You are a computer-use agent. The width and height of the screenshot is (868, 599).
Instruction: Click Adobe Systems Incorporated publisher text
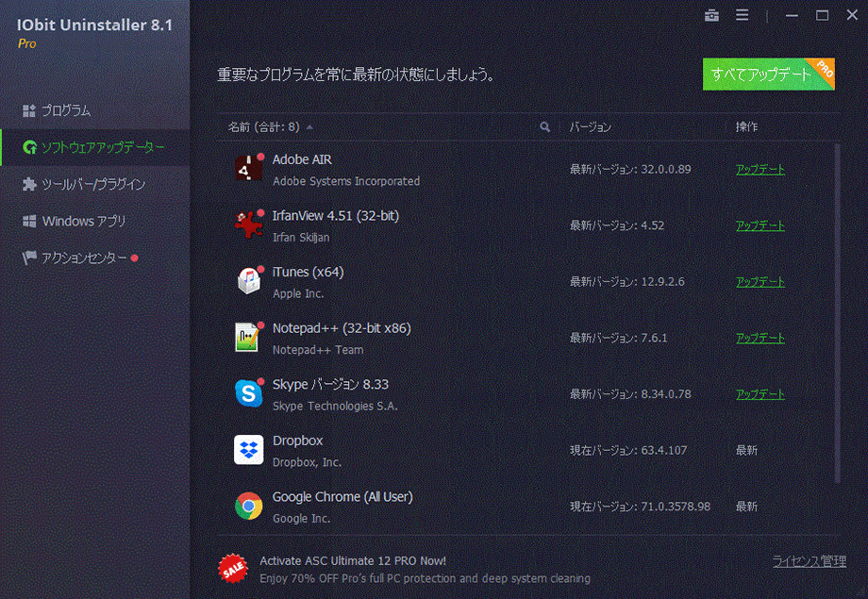pos(346,181)
